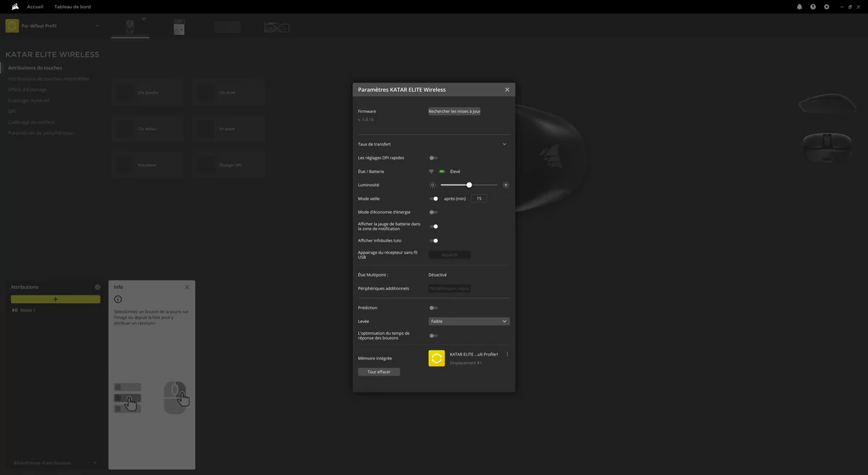
Task: Click the Précédent button tile
Action: [148, 165]
